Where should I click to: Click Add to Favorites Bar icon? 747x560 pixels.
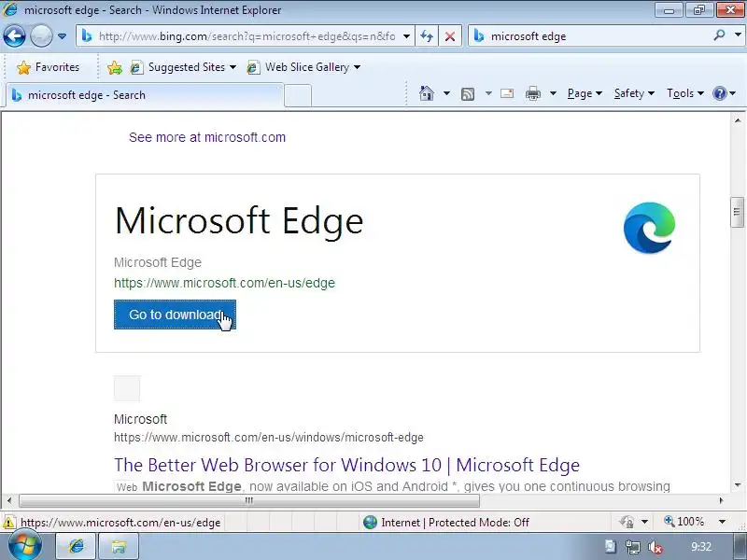(114, 67)
